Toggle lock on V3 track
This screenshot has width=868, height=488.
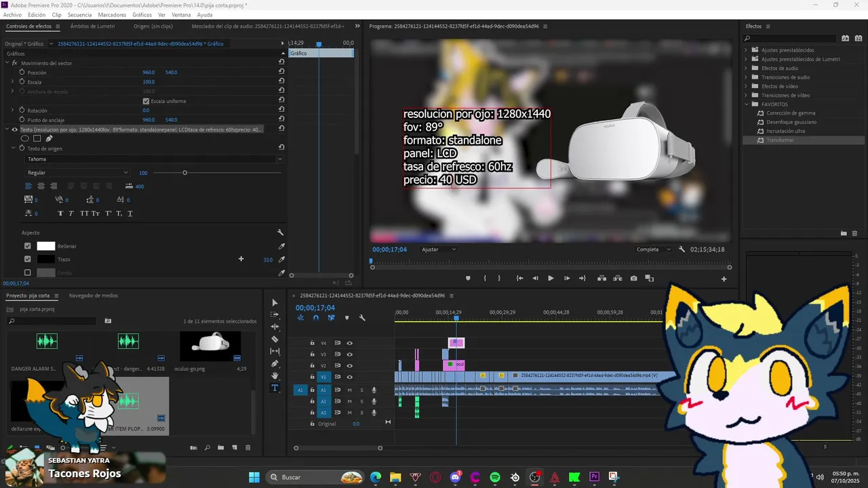pos(312,354)
